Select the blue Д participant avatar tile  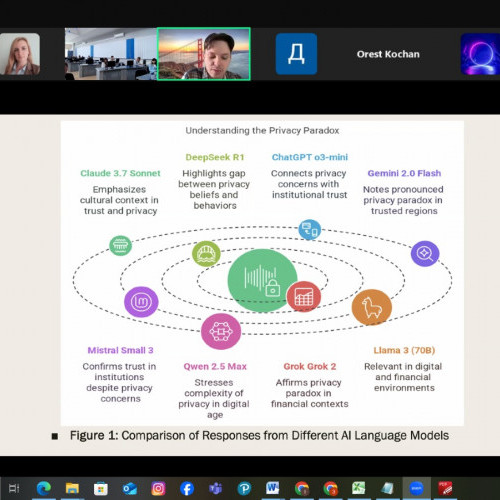[296, 54]
